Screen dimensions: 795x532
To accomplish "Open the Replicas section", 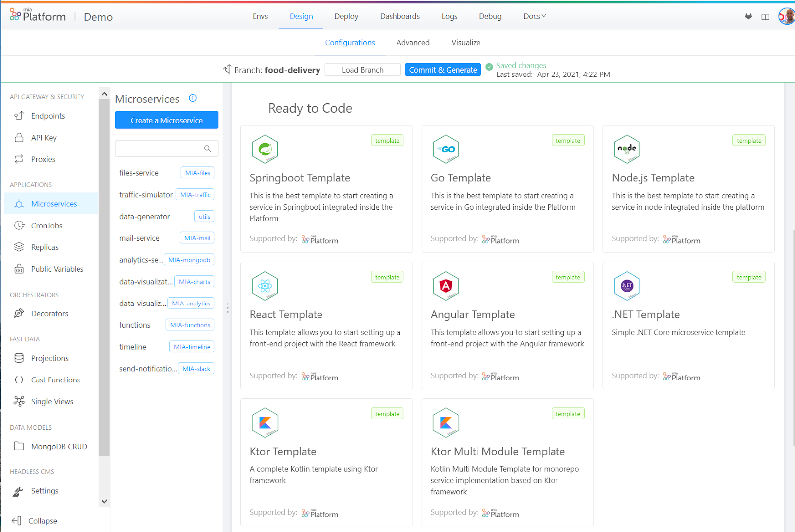I will tap(45, 247).
